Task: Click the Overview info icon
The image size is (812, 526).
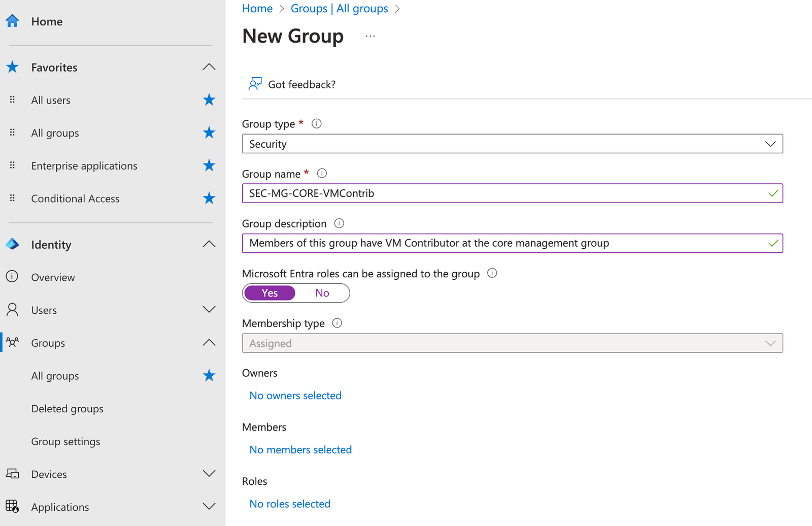Action: [x=12, y=277]
